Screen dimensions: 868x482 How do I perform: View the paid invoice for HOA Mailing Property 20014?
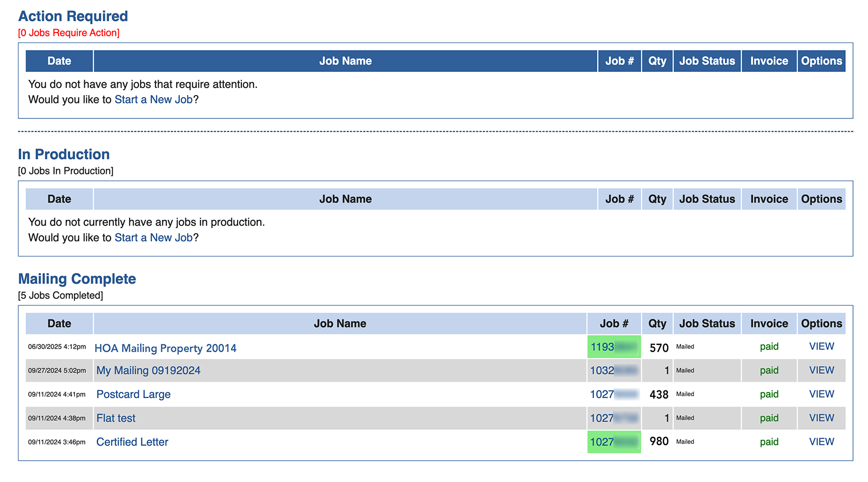pyautogui.click(x=769, y=347)
